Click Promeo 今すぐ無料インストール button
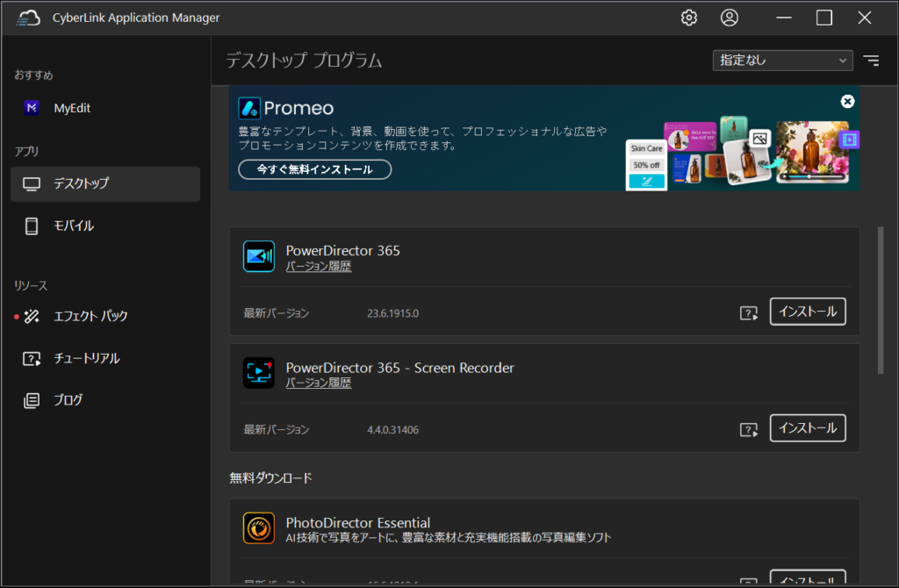 click(315, 169)
